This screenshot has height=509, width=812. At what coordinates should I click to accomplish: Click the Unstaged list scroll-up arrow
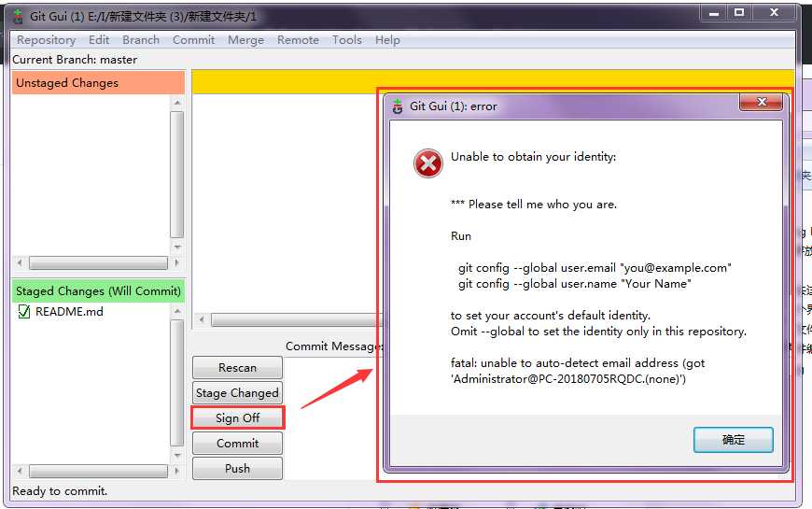[177, 103]
